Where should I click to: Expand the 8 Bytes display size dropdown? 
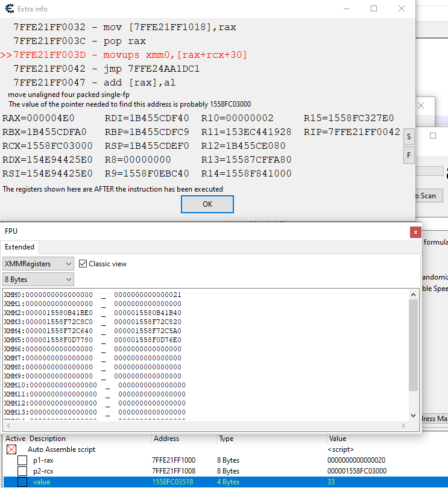(x=38, y=280)
